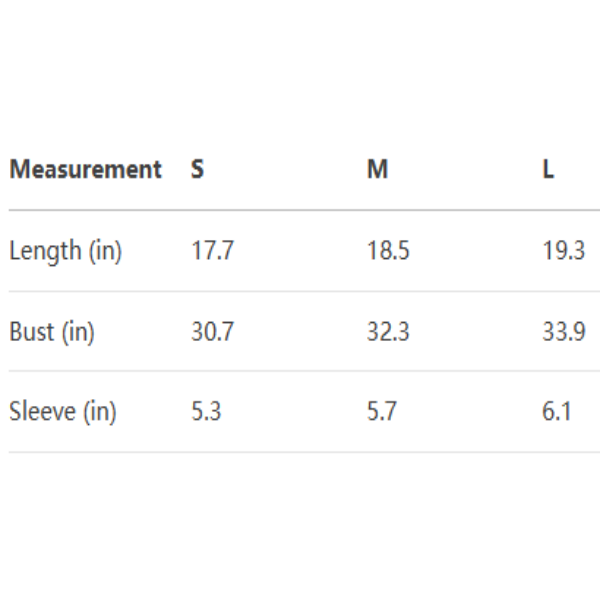Click the L length value 19.3
This screenshot has height=600, width=600.
click(x=563, y=251)
